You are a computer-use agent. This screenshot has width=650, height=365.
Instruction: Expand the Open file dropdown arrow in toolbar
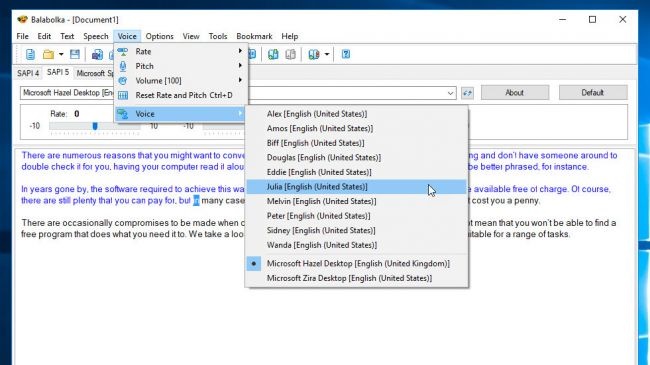point(61,54)
